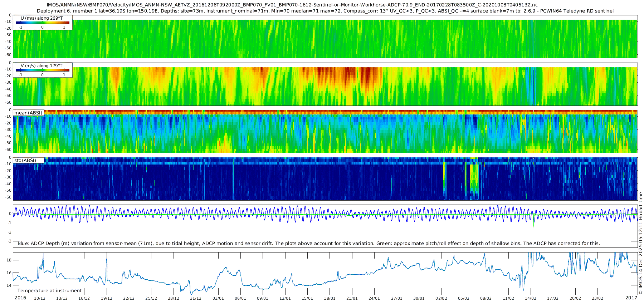
Task: Click the ADCP depth variation description text
Action: pos(308,243)
